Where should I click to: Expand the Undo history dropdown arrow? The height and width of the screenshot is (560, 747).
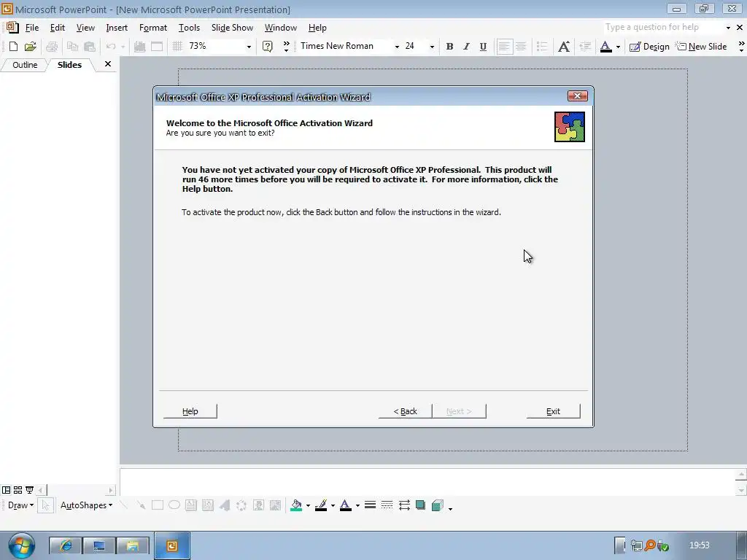coord(123,47)
